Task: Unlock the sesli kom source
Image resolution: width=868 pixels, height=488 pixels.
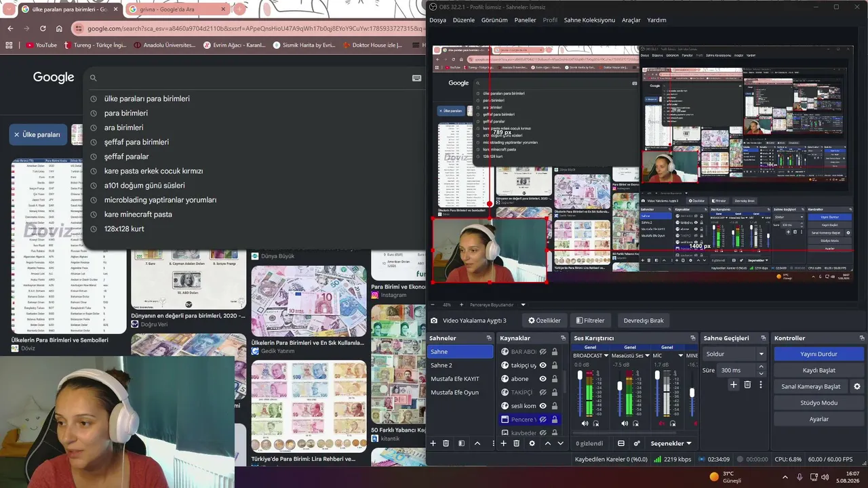Action: (x=555, y=406)
